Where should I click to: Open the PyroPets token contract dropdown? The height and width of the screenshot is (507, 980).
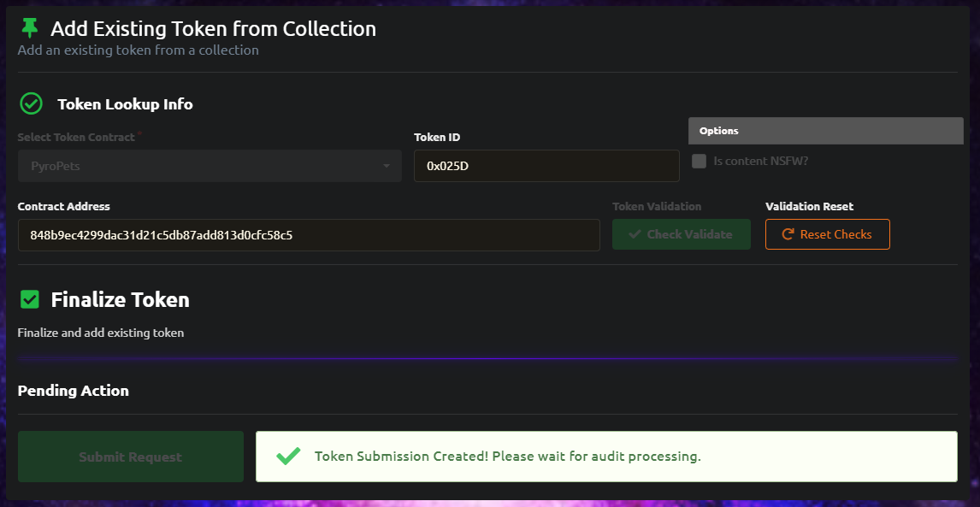click(210, 166)
